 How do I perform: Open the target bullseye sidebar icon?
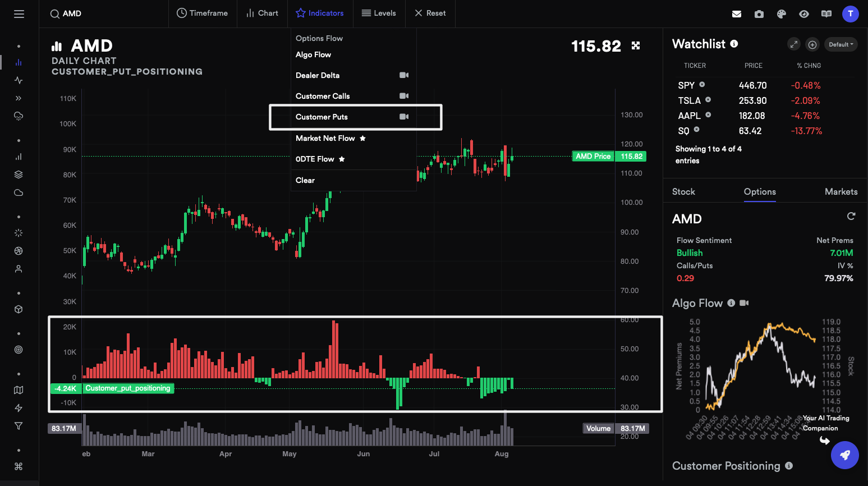click(19, 350)
